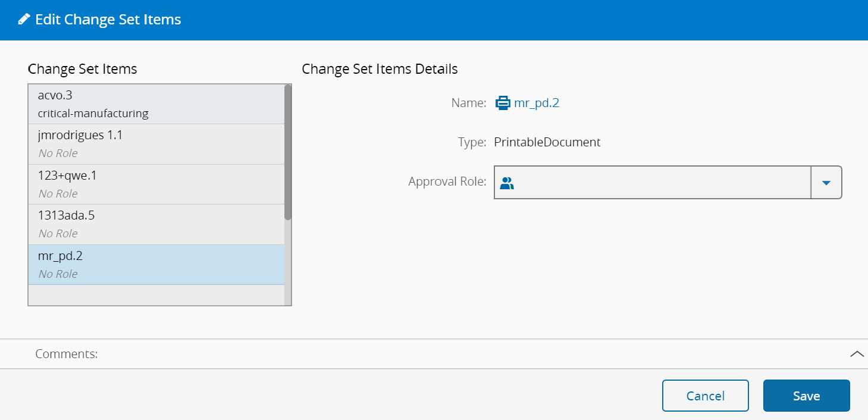
Task: Click the pencil edit icon in header
Action: [x=24, y=19]
